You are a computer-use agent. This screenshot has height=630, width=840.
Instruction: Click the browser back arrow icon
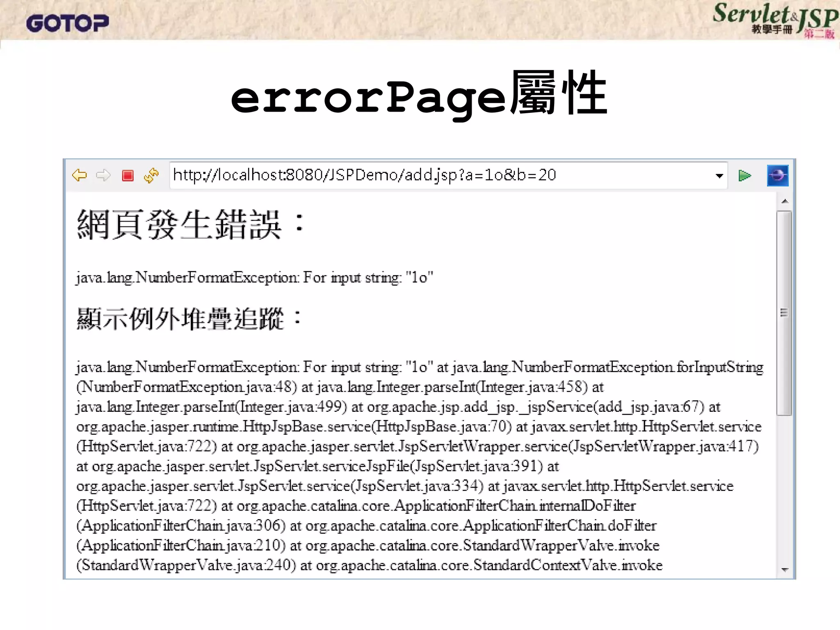[79, 175]
